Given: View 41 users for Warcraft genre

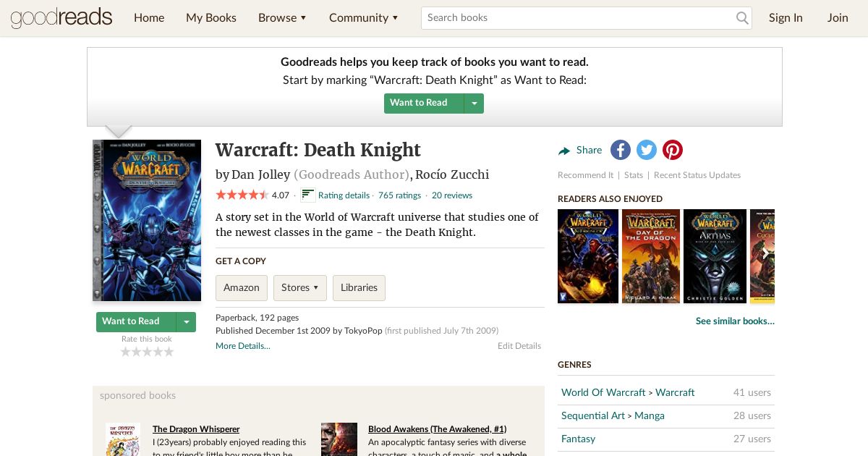Looking at the screenshot, I should [752, 392].
